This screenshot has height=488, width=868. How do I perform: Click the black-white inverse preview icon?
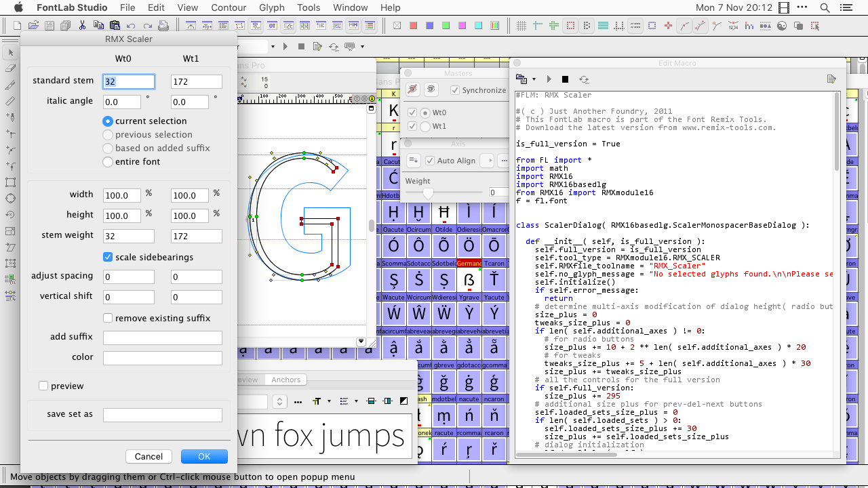[x=404, y=401]
